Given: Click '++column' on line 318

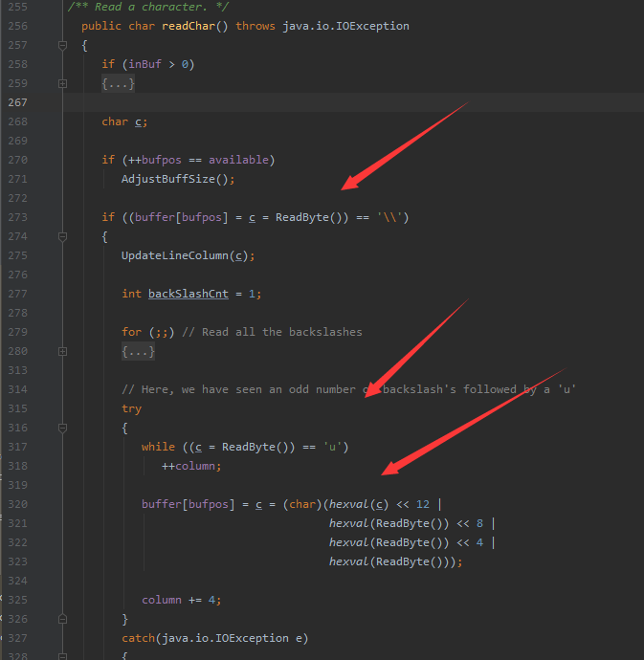Looking at the screenshot, I should (189, 466).
